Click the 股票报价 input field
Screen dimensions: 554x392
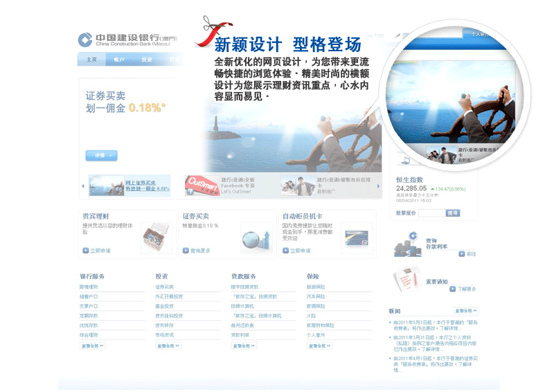431,213
